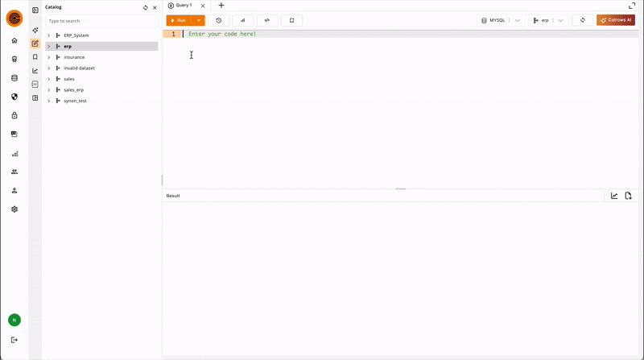Click the editor-result splitter handle
This screenshot has height=360, width=644.
(x=400, y=188)
